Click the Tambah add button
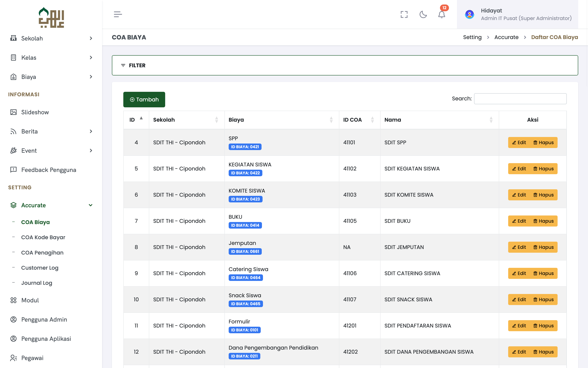The height and width of the screenshot is (368, 588). (x=144, y=100)
